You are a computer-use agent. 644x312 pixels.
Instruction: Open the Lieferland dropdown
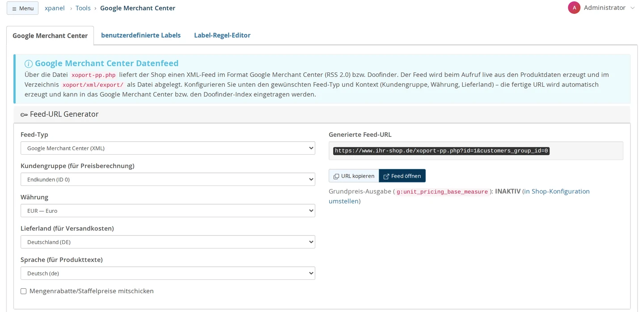pyautogui.click(x=168, y=242)
